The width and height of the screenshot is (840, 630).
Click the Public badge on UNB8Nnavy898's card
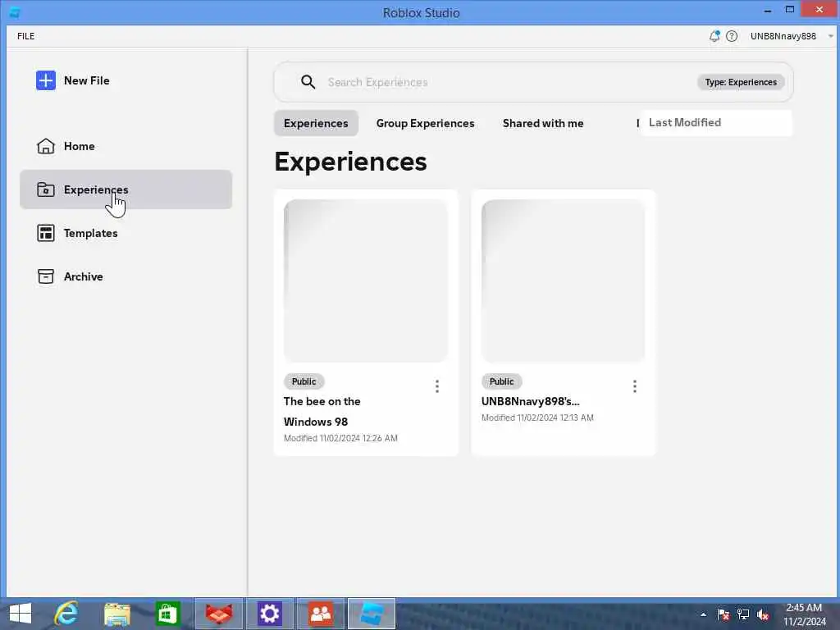(x=501, y=381)
